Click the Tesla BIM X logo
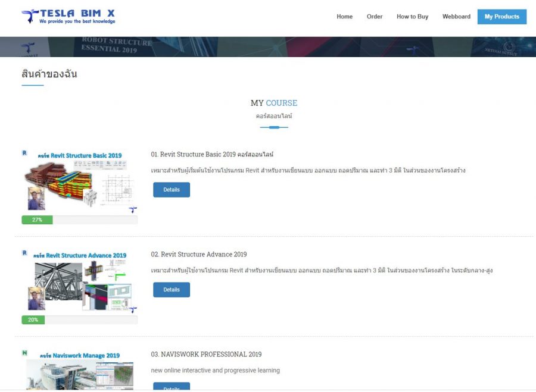Viewport: 536px width, 392px height. pos(68,16)
